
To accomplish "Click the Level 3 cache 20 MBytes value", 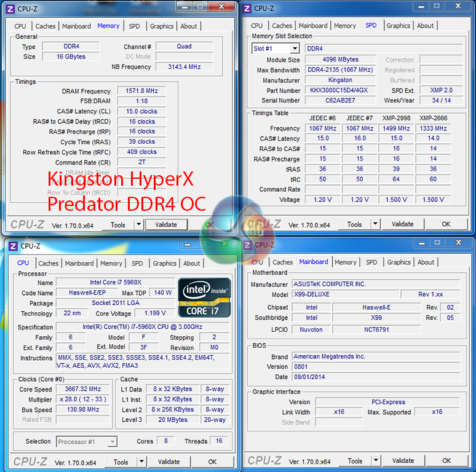I will (x=173, y=420).
